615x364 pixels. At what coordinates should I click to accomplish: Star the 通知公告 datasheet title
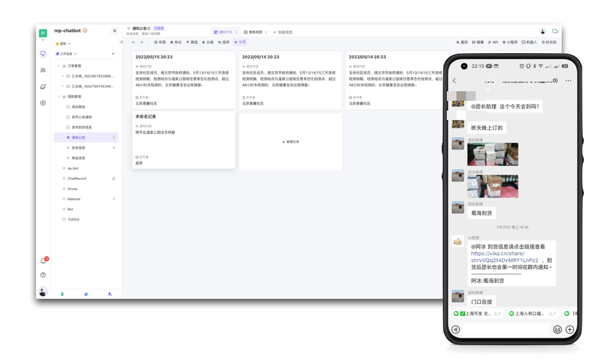coord(149,28)
